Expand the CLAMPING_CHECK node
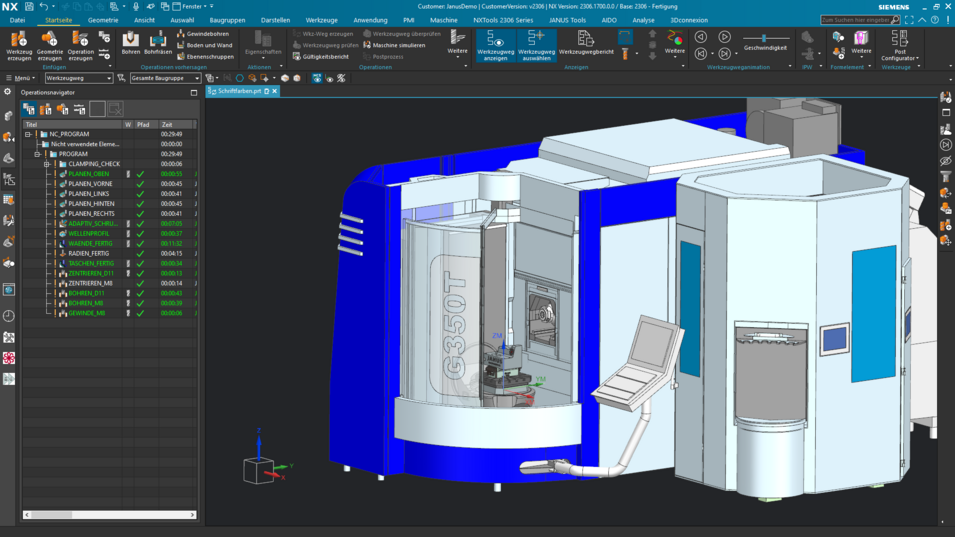955x537 pixels. point(47,164)
